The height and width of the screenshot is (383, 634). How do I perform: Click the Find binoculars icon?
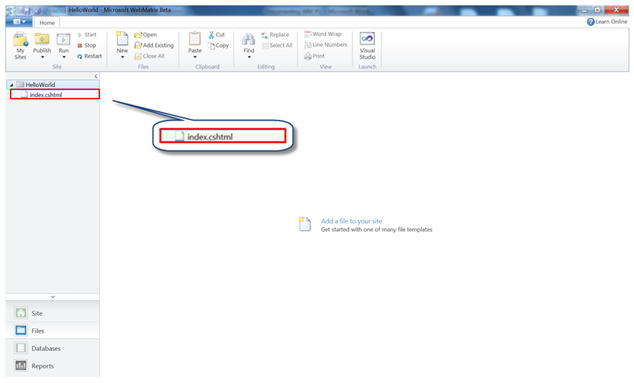[x=248, y=39]
